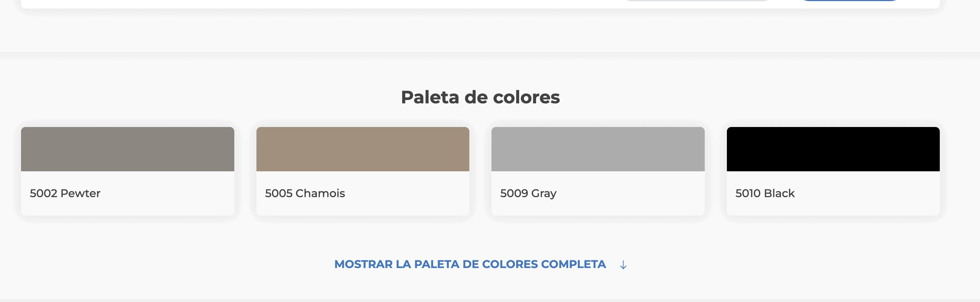Click the 5009 code number
980x302 pixels.
coord(514,193)
